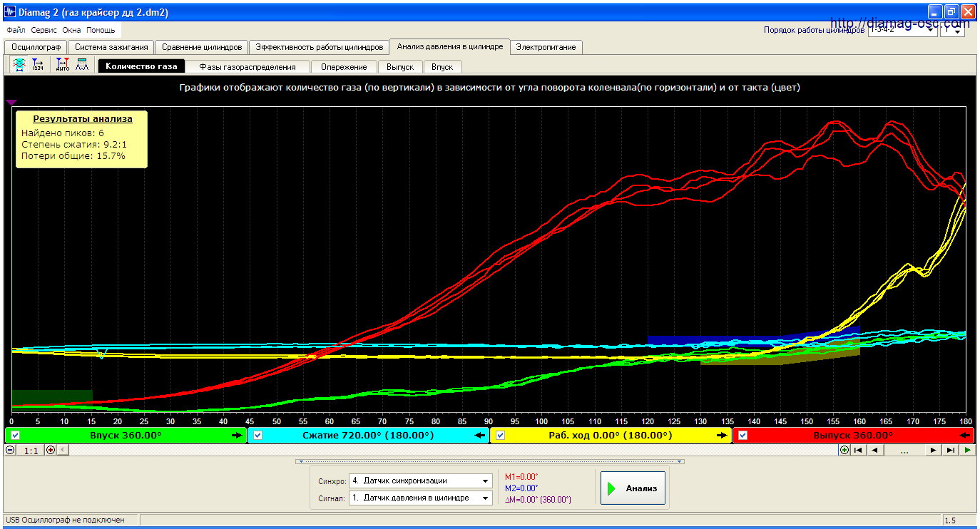Start playback with the green play arrow
The height and width of the screenshot is (529, 980).
point(967,450)
